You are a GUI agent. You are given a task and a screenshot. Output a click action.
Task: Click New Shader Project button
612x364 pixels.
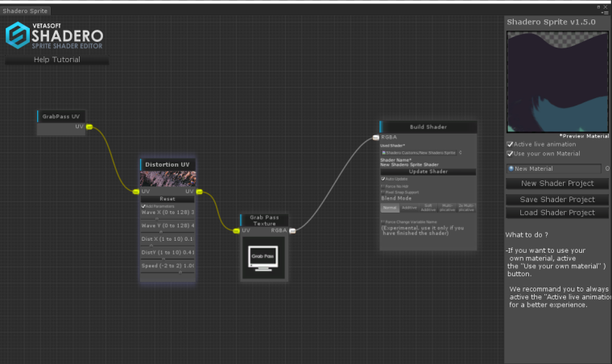click(557, 184)
